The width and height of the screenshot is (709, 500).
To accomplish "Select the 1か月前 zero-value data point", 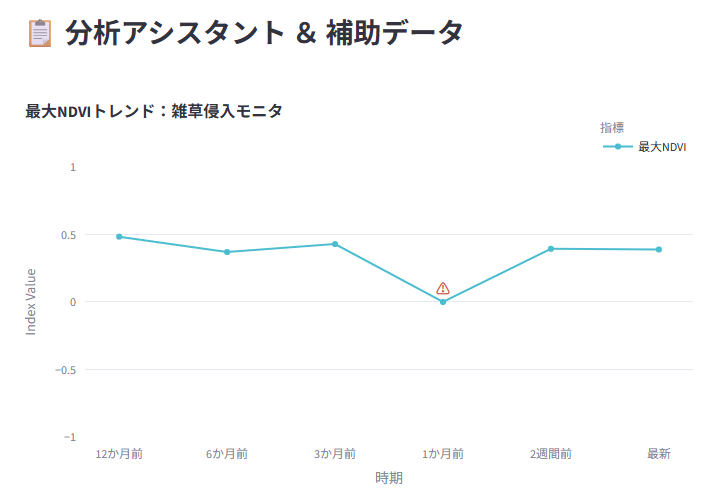I will click(x=443, y=302).
